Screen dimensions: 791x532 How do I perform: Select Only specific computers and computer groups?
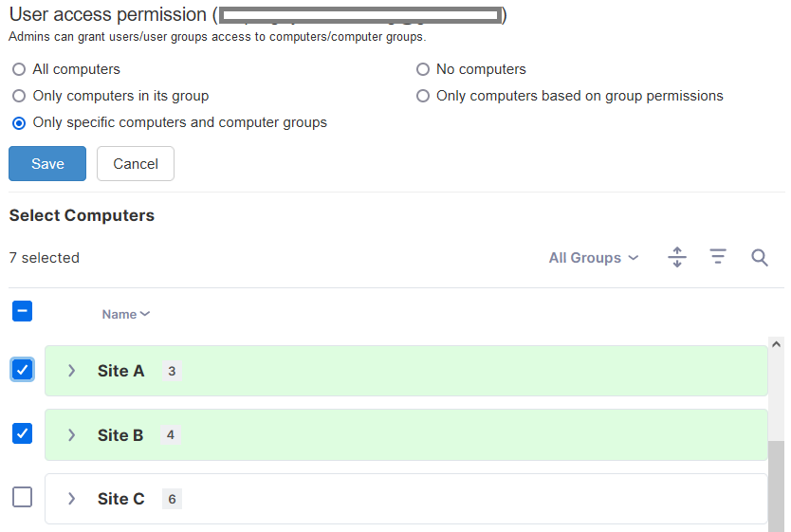19,122
